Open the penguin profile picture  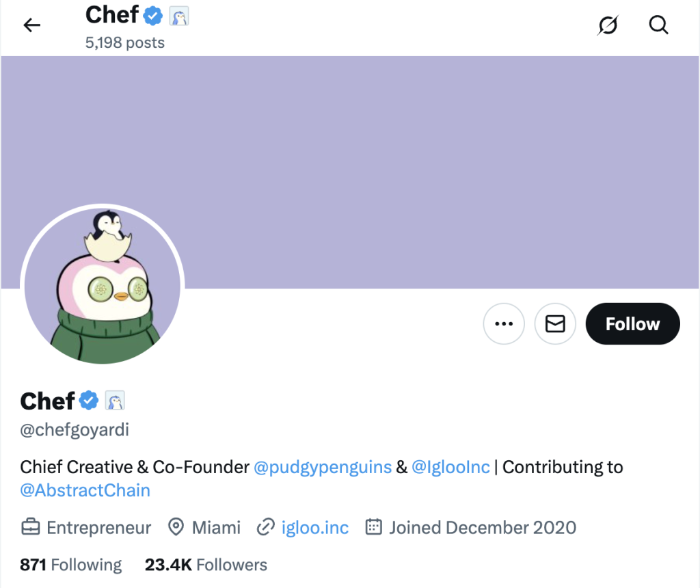[x=103, y=284]
